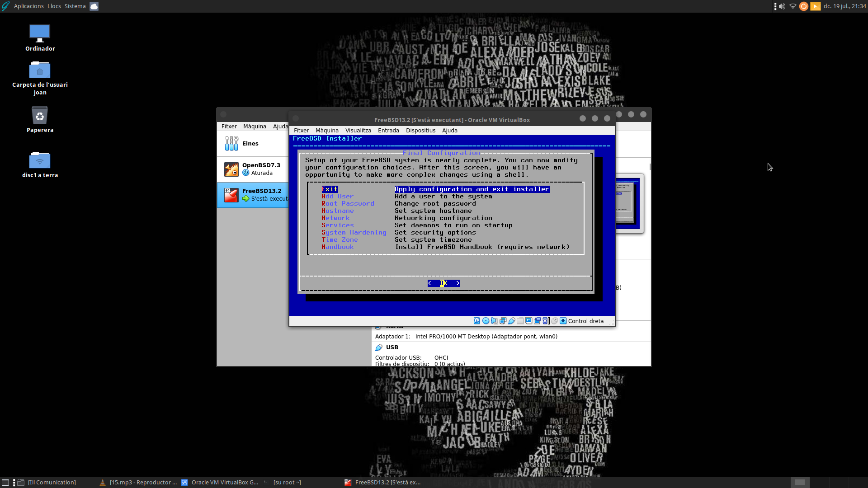Click MATE logo icon at top-left corner
The width and height of the screenshot is (868, 488).
5,6
